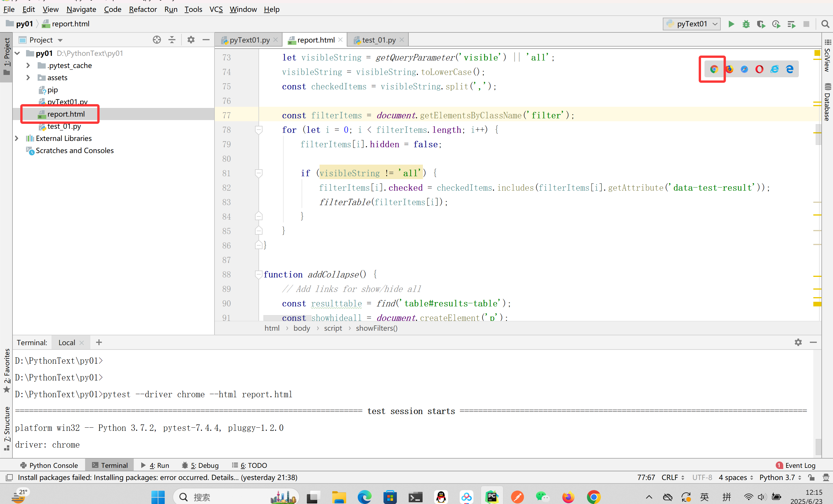This screenshot has height=504, width=833.
Task: Toggle fold at line 81 if statement
Action: [x=259, y=173]
